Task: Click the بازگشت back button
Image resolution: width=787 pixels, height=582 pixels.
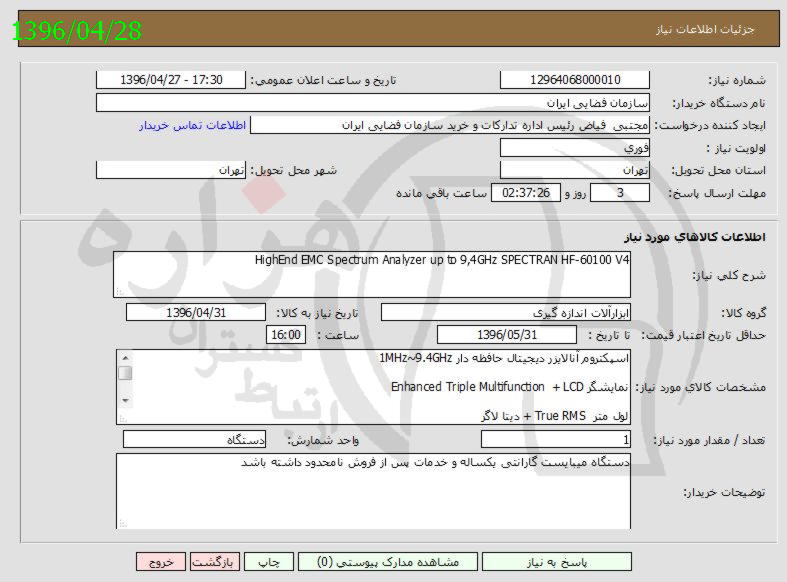Action: [x=213, y=562]
